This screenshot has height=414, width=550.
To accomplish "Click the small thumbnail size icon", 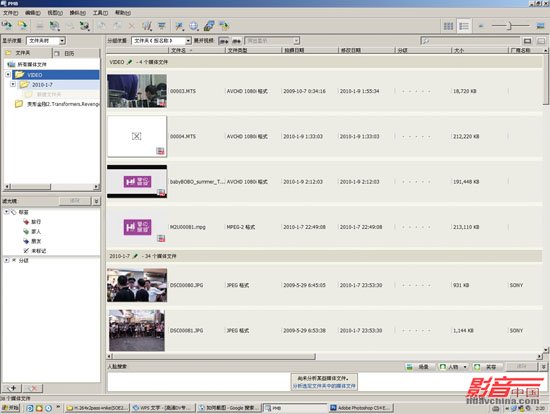I will click(481, 26).
